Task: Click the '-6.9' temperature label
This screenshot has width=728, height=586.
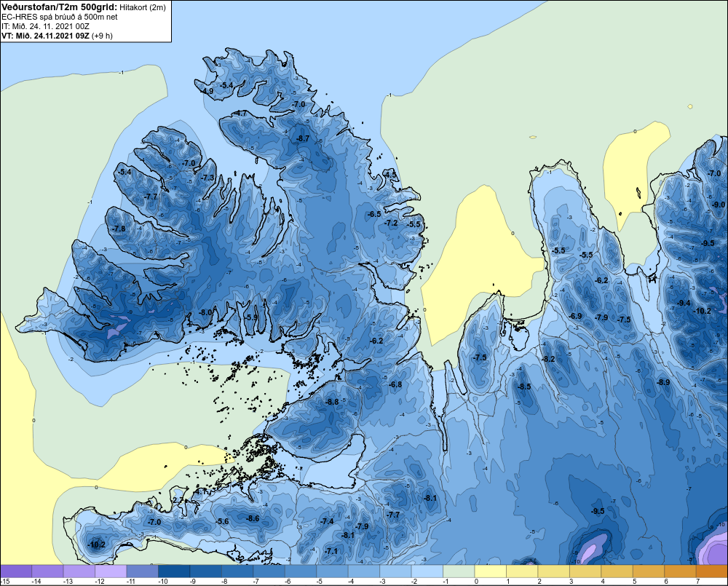Action: (x=576, y=316)
